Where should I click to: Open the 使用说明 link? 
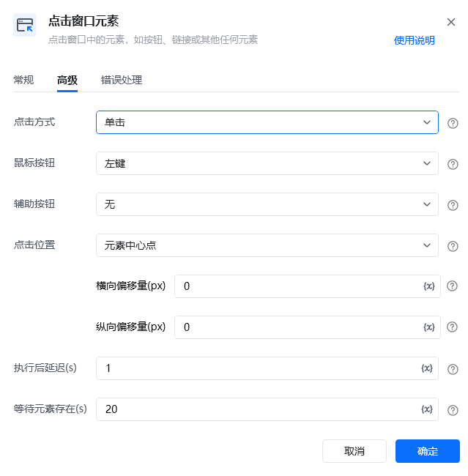(x=415, y=40)
